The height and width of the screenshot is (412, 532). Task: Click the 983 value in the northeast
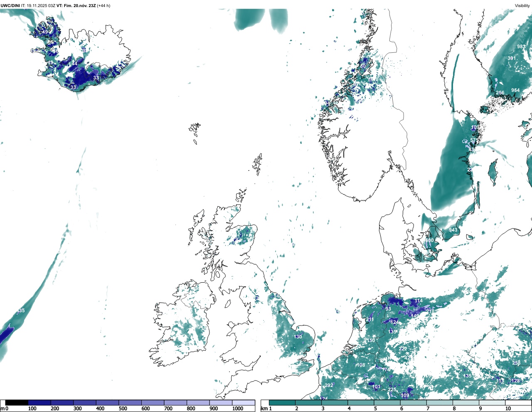(521, 47)
